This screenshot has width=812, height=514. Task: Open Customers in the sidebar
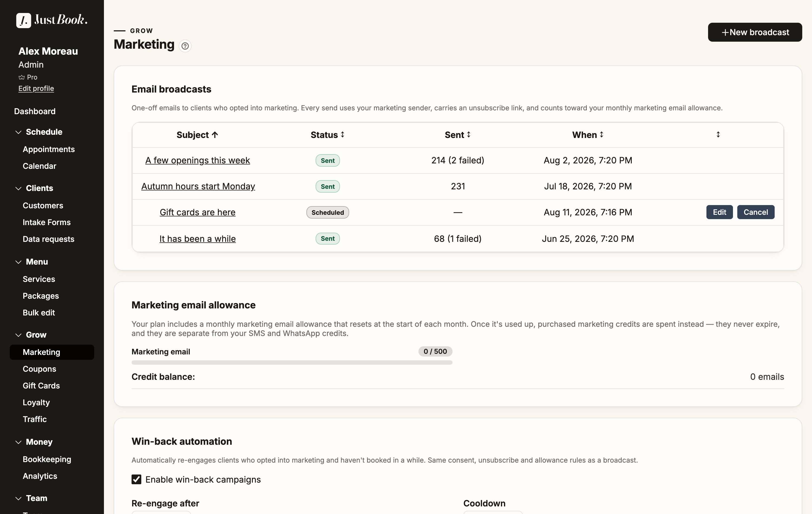point(43,206)
